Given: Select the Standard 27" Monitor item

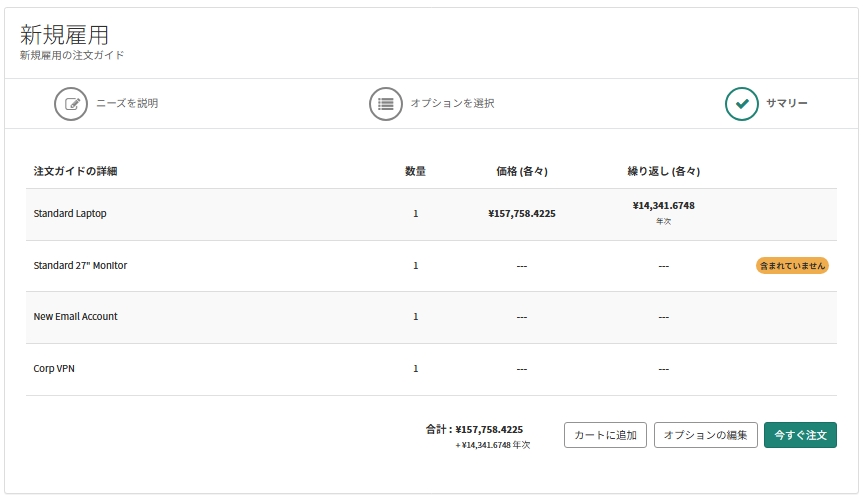Looking at the screenshot, I should (80, 265).
